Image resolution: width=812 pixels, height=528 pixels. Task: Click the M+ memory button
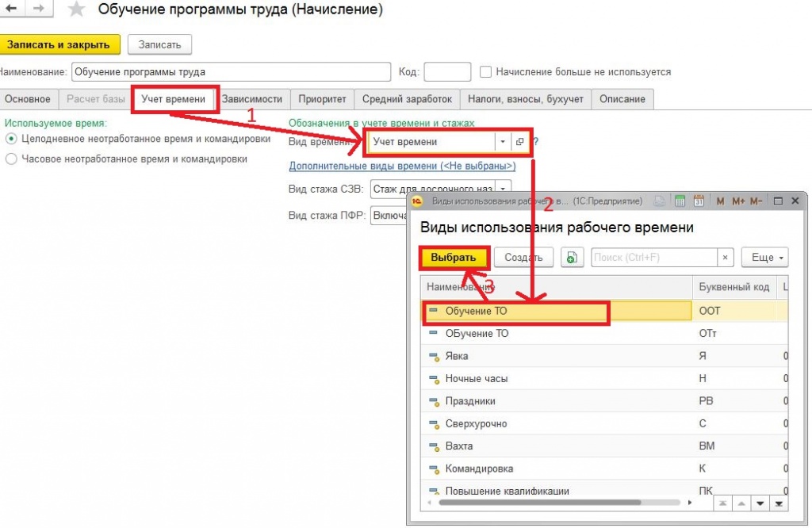[738, 201]
